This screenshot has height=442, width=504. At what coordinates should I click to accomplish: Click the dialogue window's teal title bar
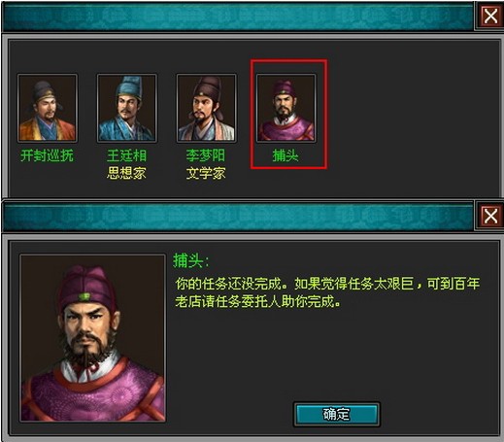(x=238, y=217)
